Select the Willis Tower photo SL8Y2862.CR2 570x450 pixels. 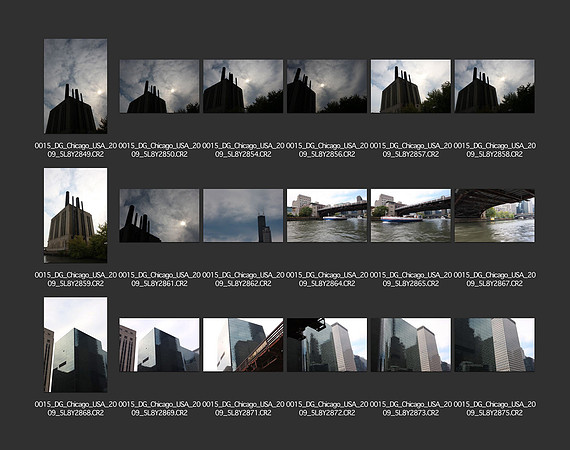[x=243, y=216]
